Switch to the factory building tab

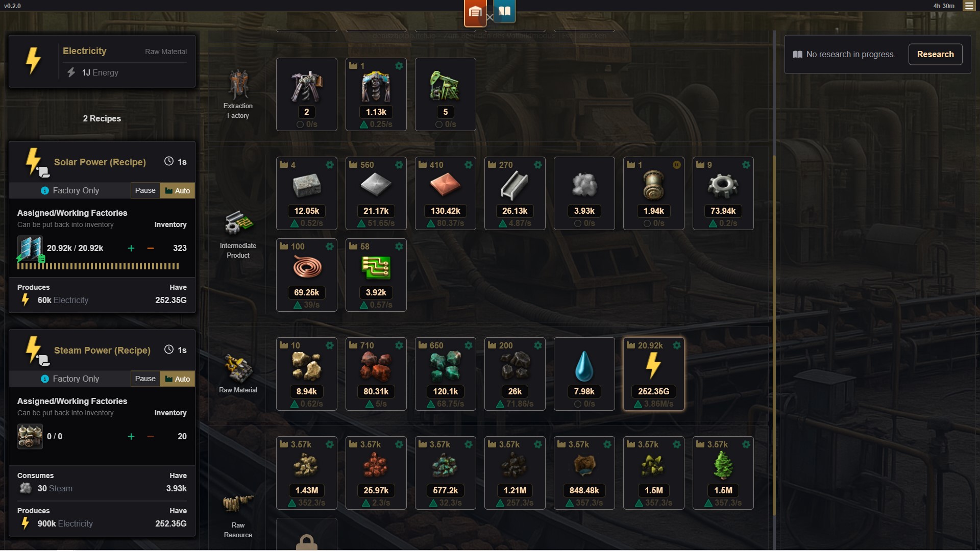click(475, 13)
